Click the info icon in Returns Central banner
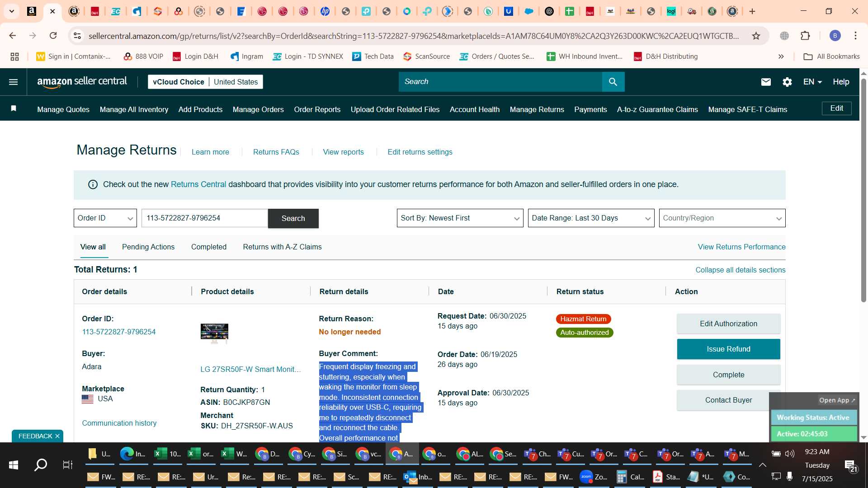The image size is (868, 488). pyautogui.click(x=93, y=184)
